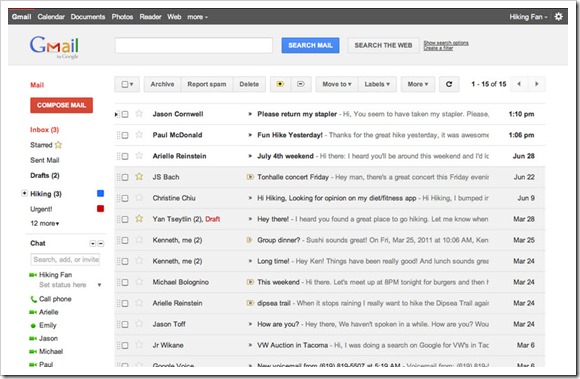Open Calendar in the top bar
The width and height of the screenshot is (580, 379).
pos(51,17)
